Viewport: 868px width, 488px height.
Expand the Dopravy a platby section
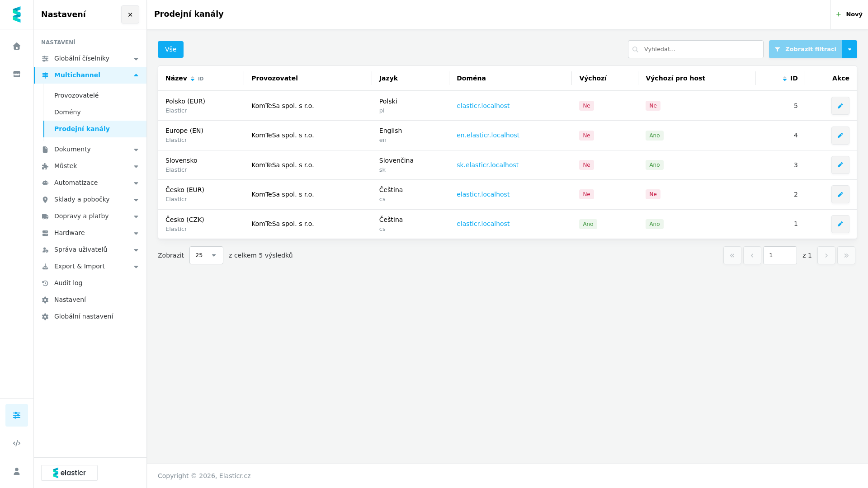pos(90,216)
